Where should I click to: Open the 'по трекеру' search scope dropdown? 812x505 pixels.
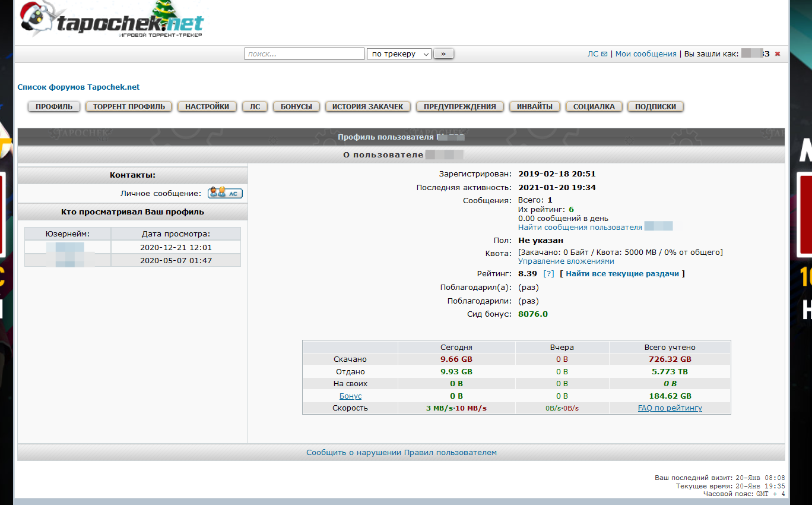[x=399, y=54]
